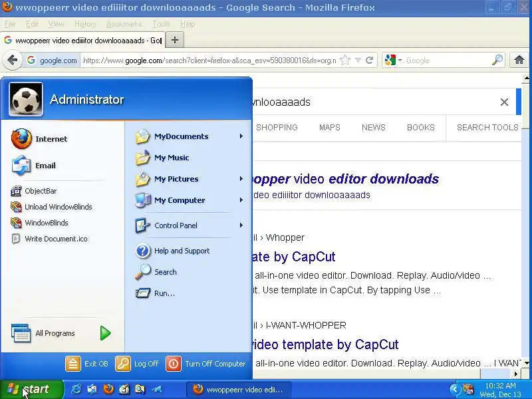Image resolution: width=532 pixels, height=399 pixels.
Task: Open the URL history dropdown arrow
Action: [x=358, y=61]
